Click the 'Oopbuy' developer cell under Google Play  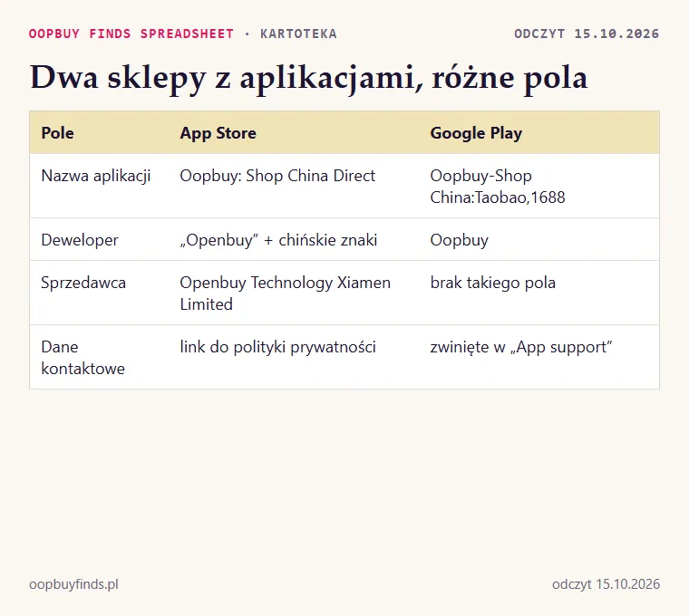click(460, 240)
